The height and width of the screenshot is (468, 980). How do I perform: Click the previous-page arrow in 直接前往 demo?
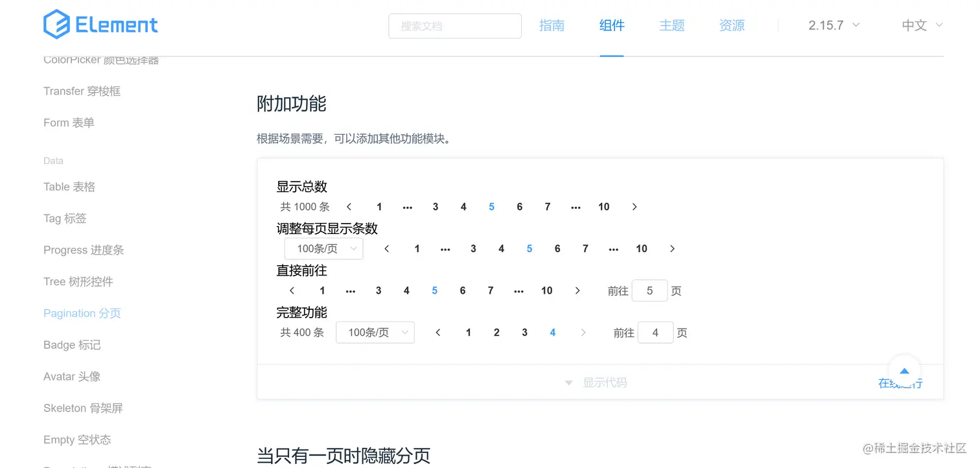coord(291,290)
